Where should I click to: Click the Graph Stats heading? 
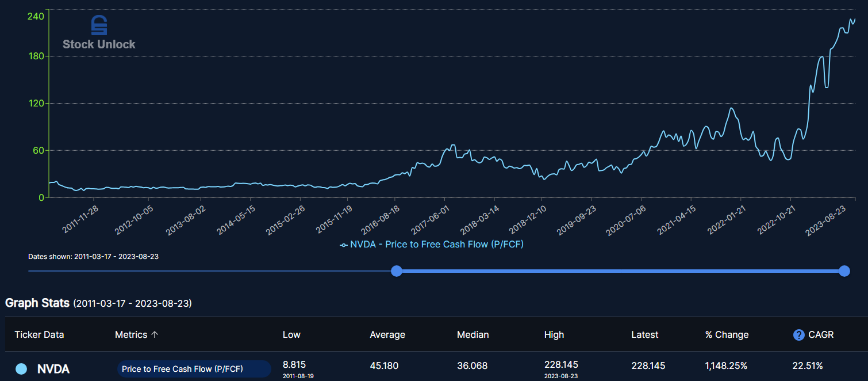37,303
